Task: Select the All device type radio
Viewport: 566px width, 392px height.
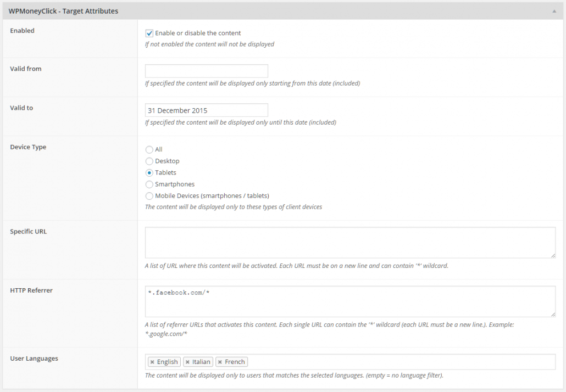Action: click(149, 149)
